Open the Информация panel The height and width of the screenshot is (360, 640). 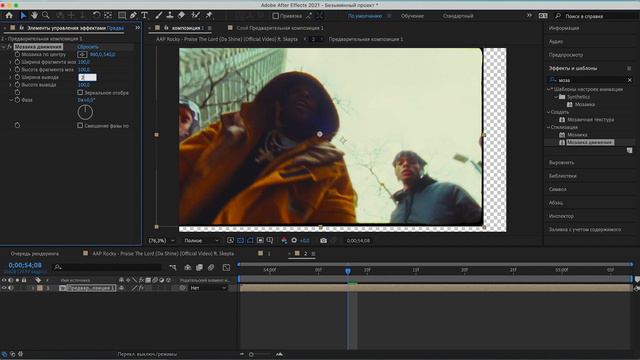[564, 28]
